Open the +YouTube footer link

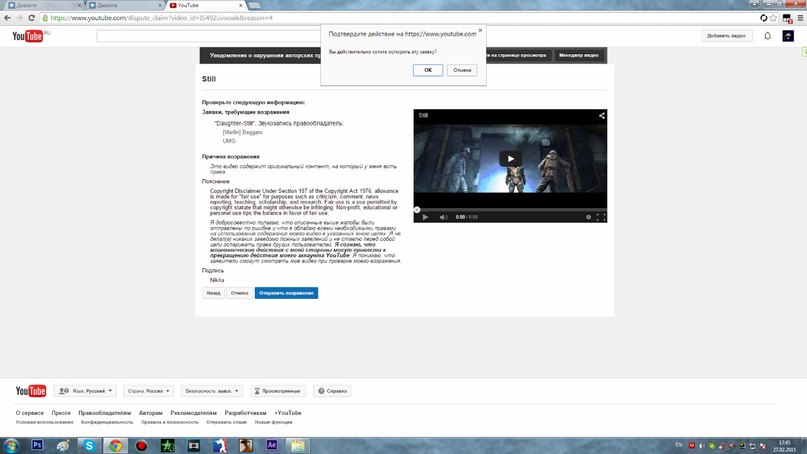[288, 413]
